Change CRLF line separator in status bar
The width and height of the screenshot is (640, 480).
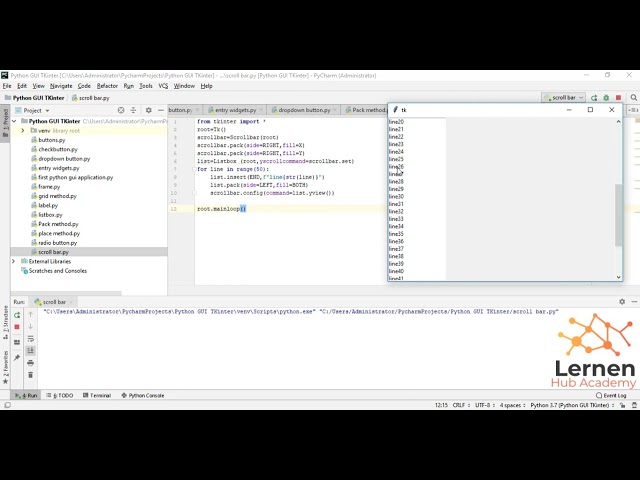pyautogui.click(x=461, y=405)
